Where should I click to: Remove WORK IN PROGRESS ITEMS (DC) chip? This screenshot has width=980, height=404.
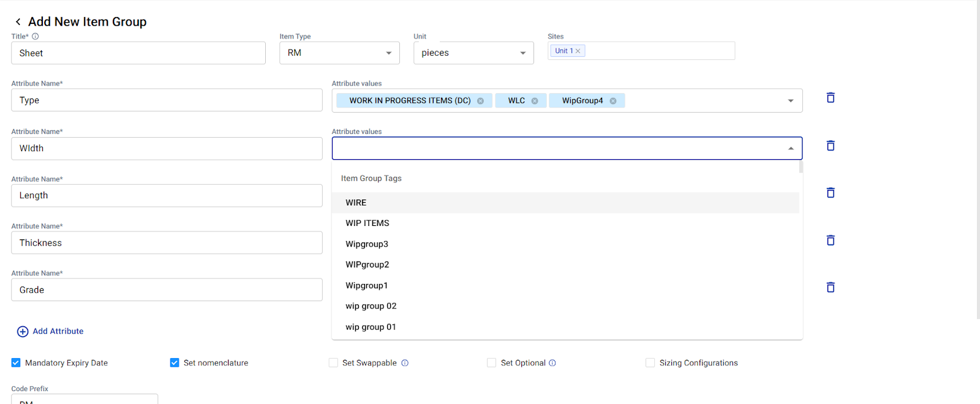point(480,101)
